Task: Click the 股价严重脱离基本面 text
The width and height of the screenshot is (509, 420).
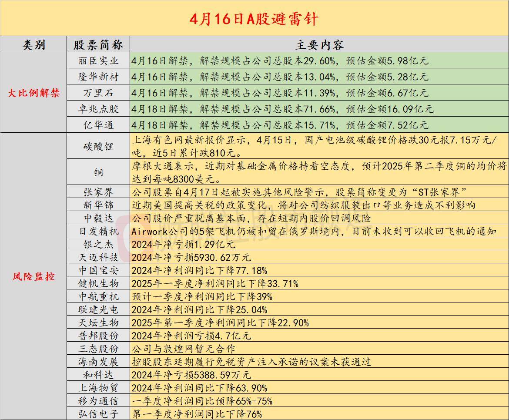Action: pos(251,218)
